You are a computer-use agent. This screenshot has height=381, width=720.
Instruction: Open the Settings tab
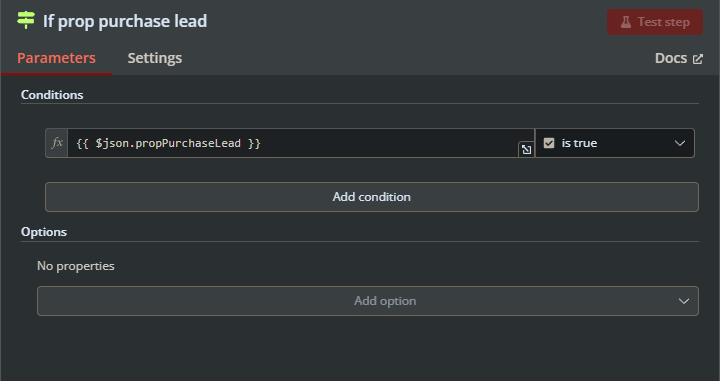155,58
